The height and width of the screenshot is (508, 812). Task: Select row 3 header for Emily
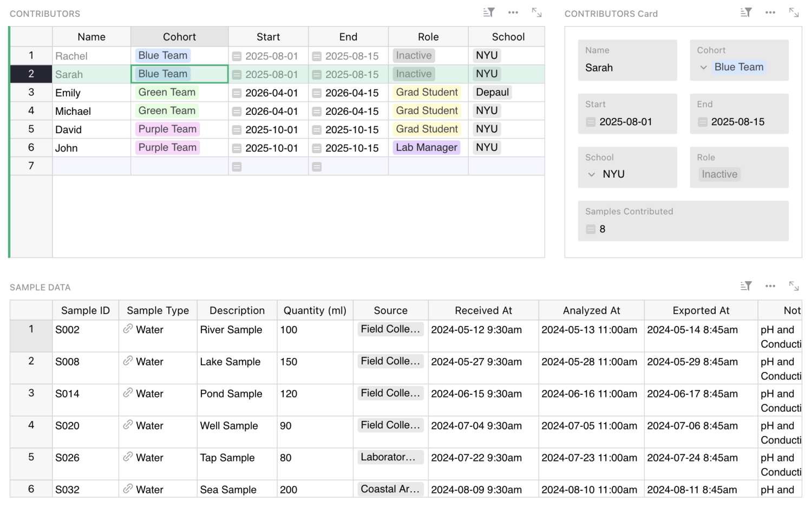click(x=31, y=93)
